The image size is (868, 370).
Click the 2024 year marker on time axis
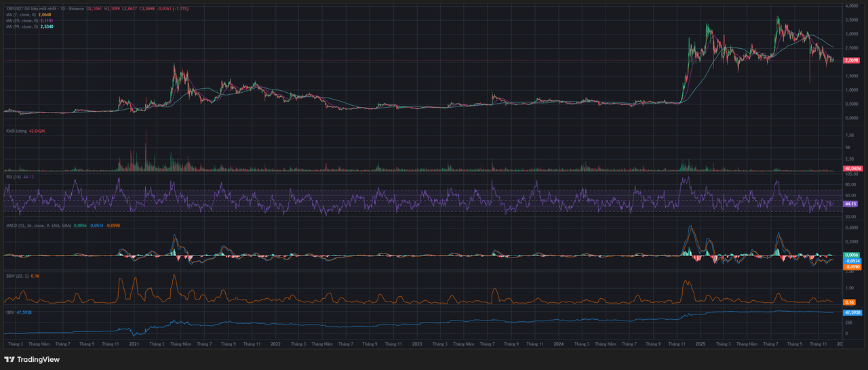pyautogui.click(x=558, y=344)
